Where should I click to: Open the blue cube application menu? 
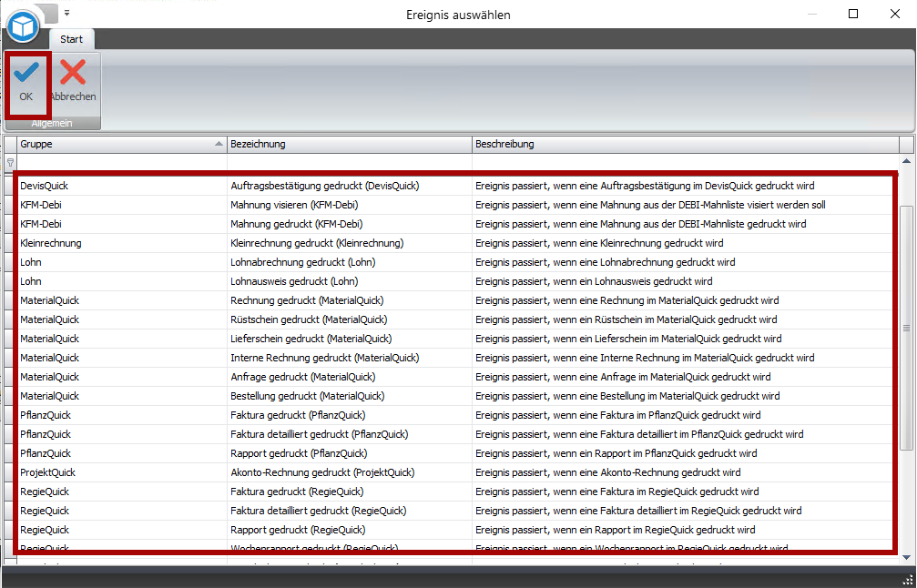pyautogui.click(x=23, y=26)
